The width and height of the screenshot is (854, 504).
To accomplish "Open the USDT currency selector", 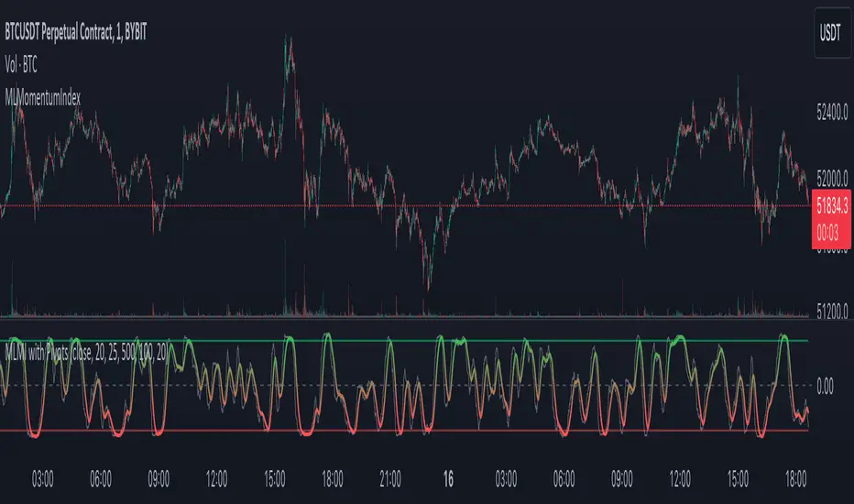I will tap(831, 33).
